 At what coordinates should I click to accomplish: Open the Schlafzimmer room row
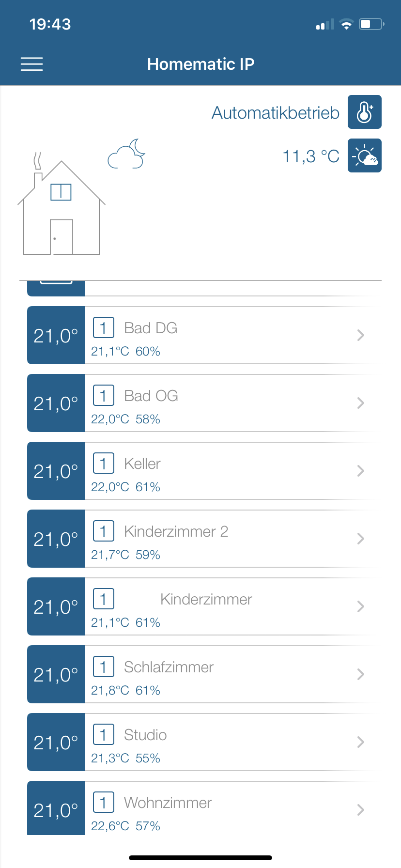tap(202, 674)
